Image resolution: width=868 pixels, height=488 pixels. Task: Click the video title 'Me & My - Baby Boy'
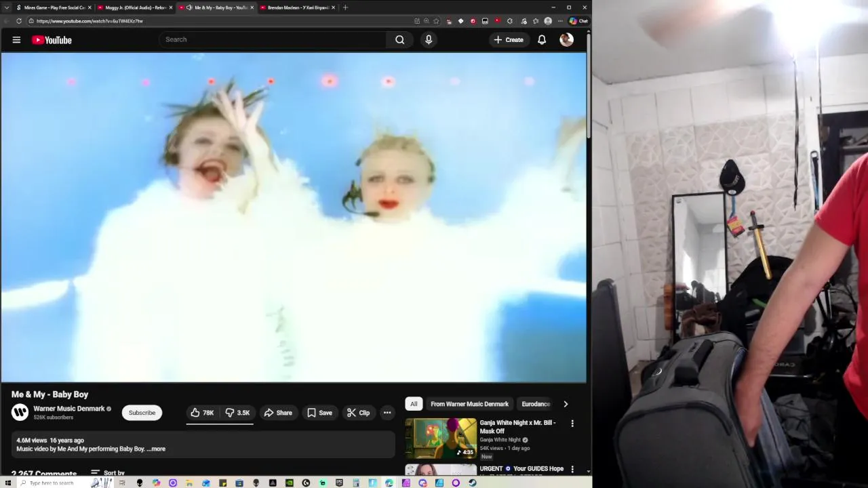pos(50,394)
